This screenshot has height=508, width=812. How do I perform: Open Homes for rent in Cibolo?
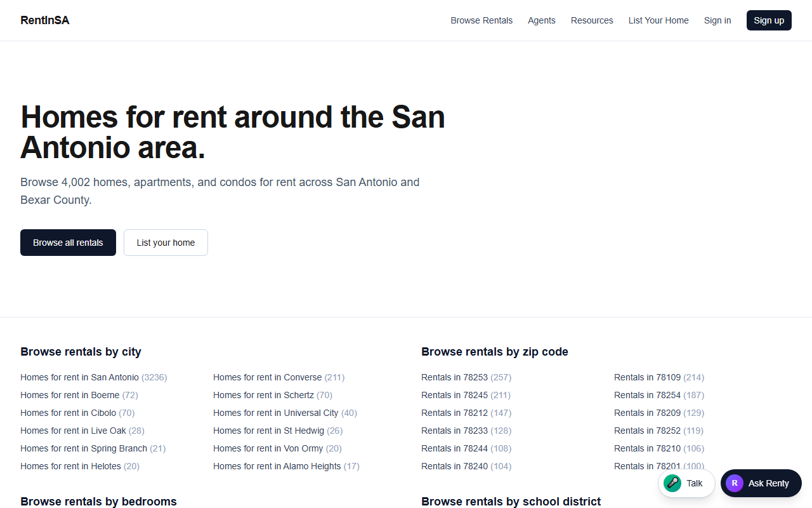[77, 413]
